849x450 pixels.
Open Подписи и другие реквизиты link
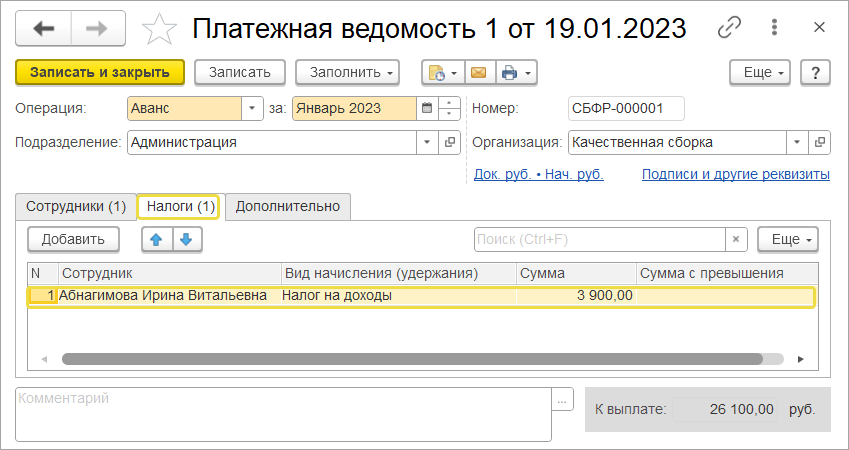(735, 174)
